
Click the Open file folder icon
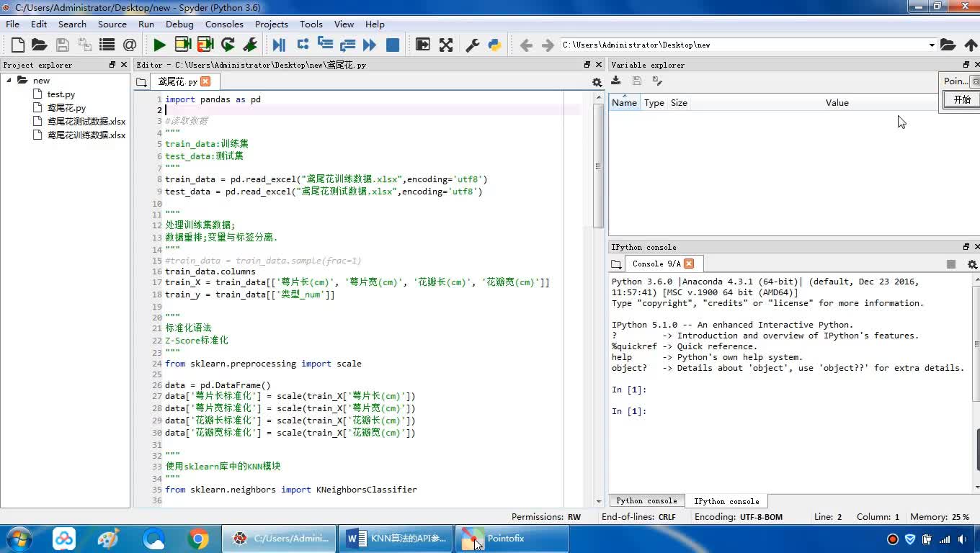click(39, 45)
